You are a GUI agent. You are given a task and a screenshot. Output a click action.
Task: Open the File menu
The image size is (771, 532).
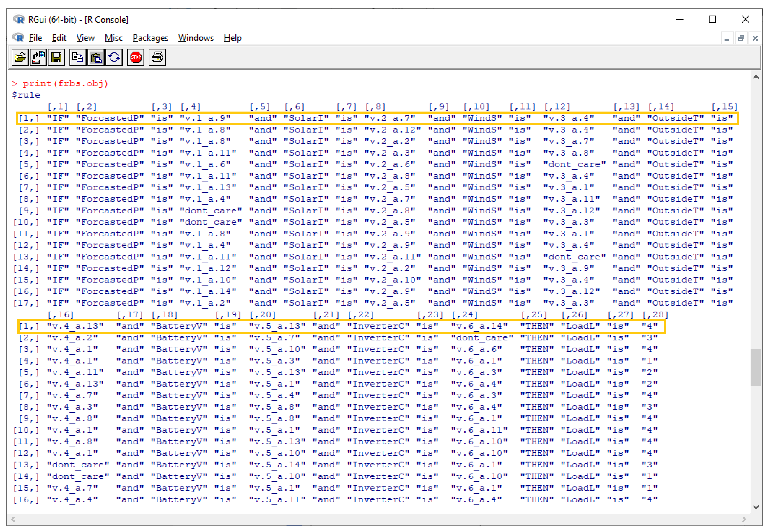point(35,38)
